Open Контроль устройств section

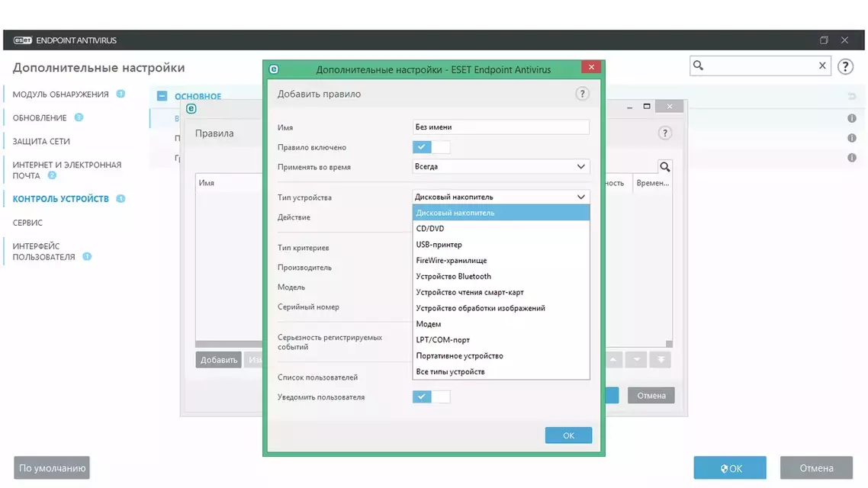(60, 198)
